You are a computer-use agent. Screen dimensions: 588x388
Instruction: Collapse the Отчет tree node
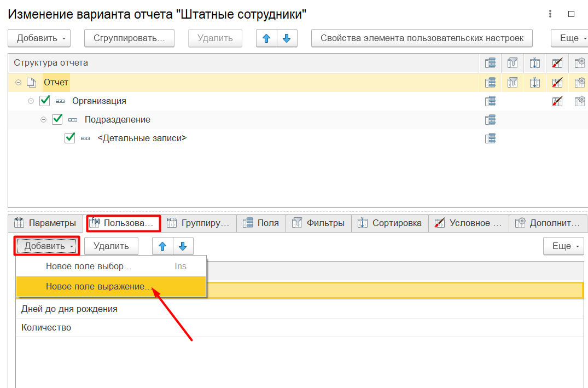[18, 82]
